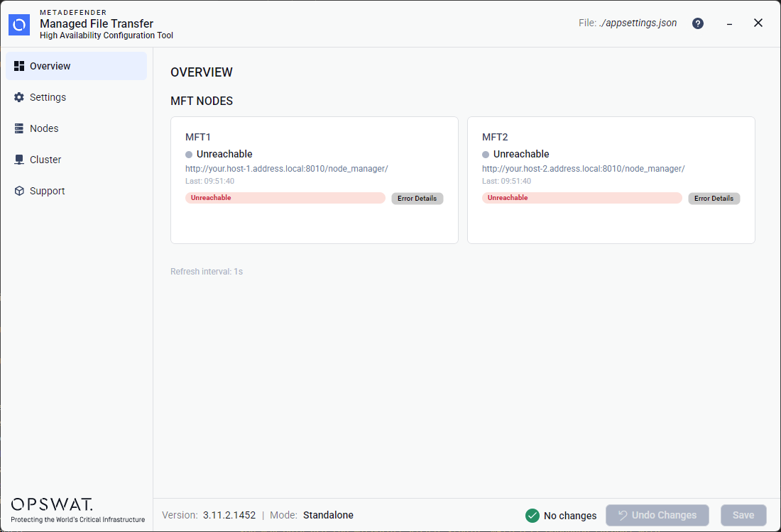781x532 pixels.
Task: Select the Overview menu item
Action: click(x=76, y=66)
